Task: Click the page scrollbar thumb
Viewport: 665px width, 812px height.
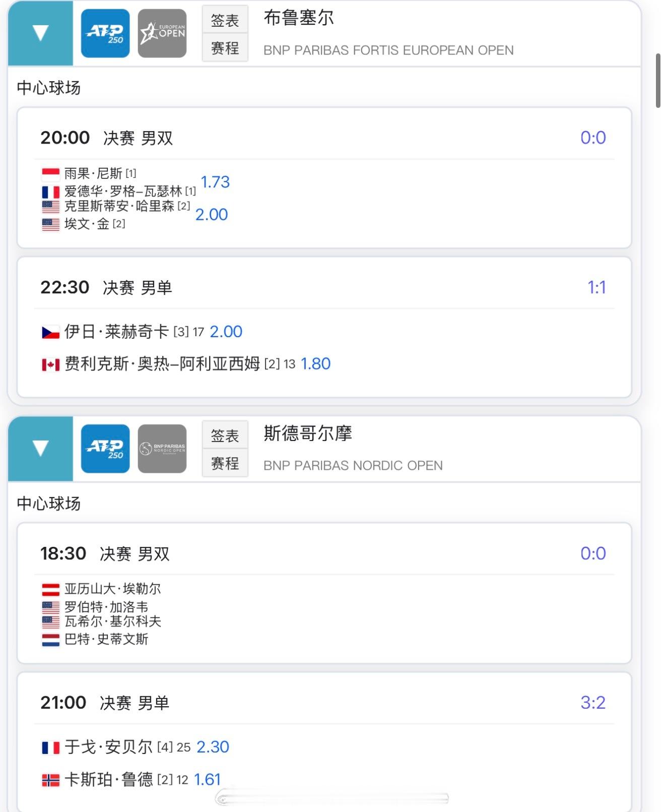Action: click(x=658, y=81)
